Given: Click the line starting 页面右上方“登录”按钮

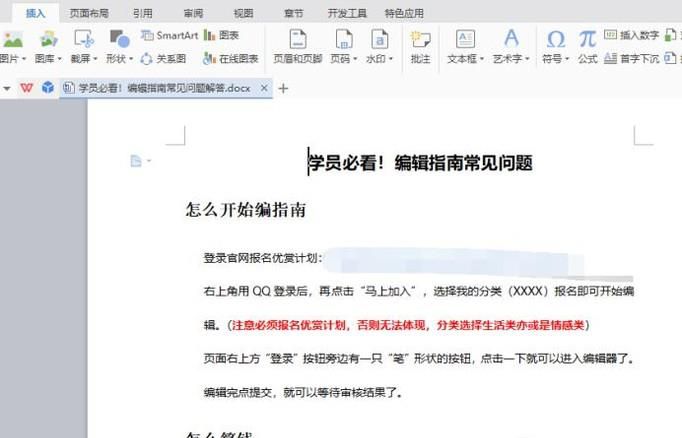Looking at the screenshot, I should (x=418, y=359).
